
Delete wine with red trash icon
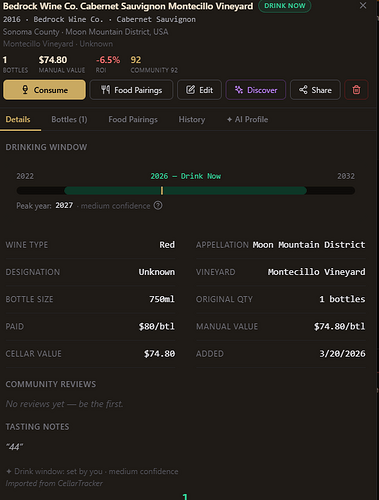[x=356, y=90]
